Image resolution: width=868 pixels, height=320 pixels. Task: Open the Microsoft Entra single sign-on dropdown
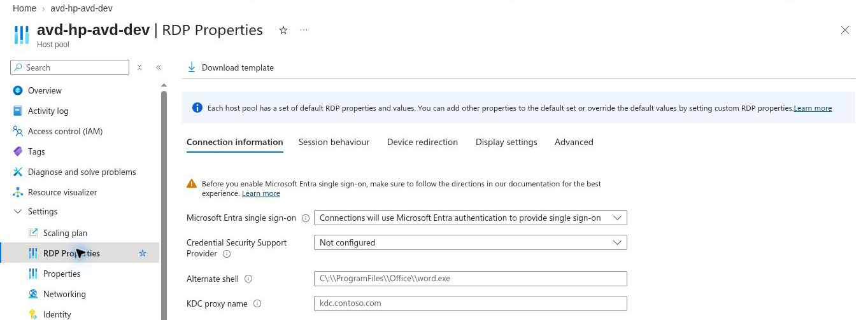point(471,218)
